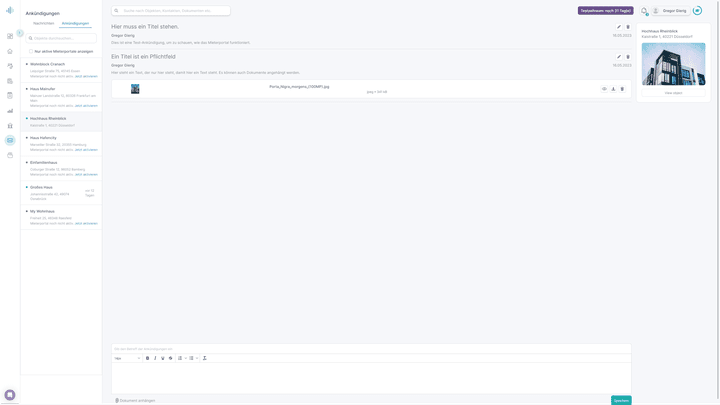The width and height of the screenshot is (720, 405).
Task: Delete the second announcement 'Ein Titel ist ein Pflichtfeld'
Action: tap(628, 57)
